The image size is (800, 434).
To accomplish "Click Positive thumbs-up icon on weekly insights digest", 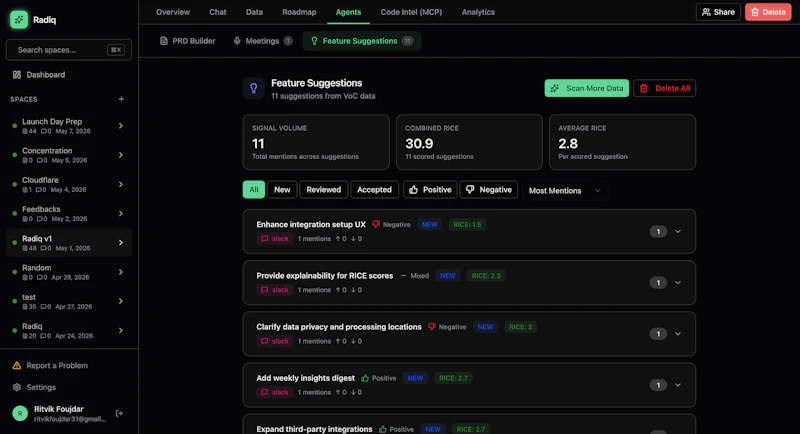I will pos(365,378).
